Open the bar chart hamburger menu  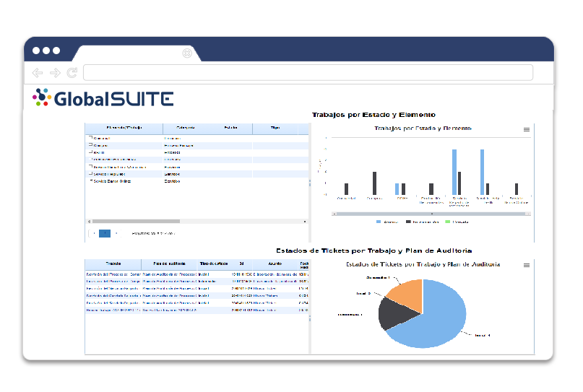pos(527,129)
